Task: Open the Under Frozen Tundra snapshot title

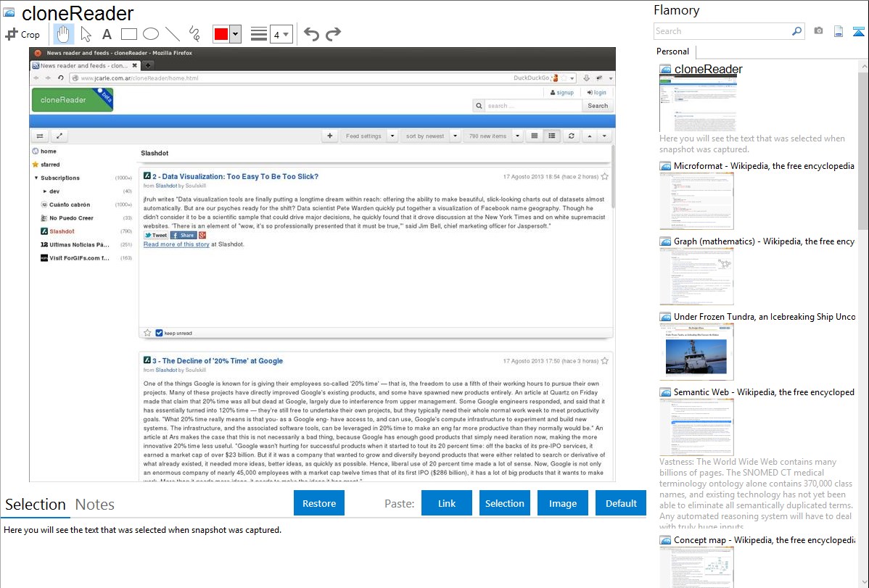Action: pos(765,316)
